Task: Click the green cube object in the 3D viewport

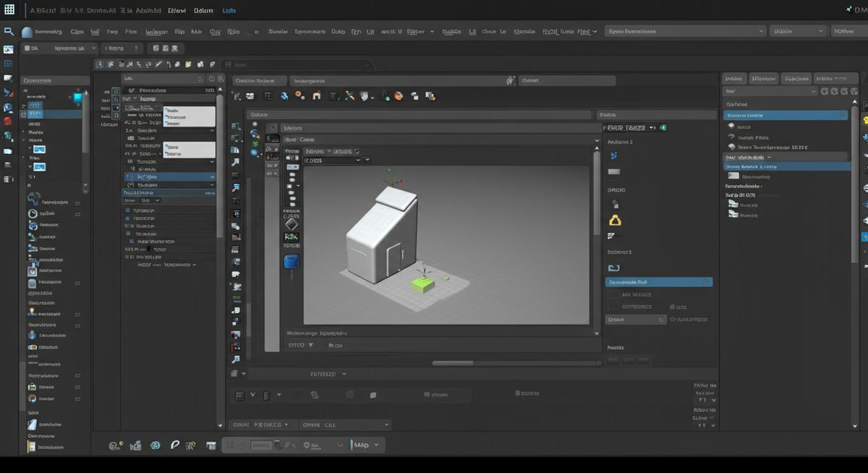Action: click(422, 285)
